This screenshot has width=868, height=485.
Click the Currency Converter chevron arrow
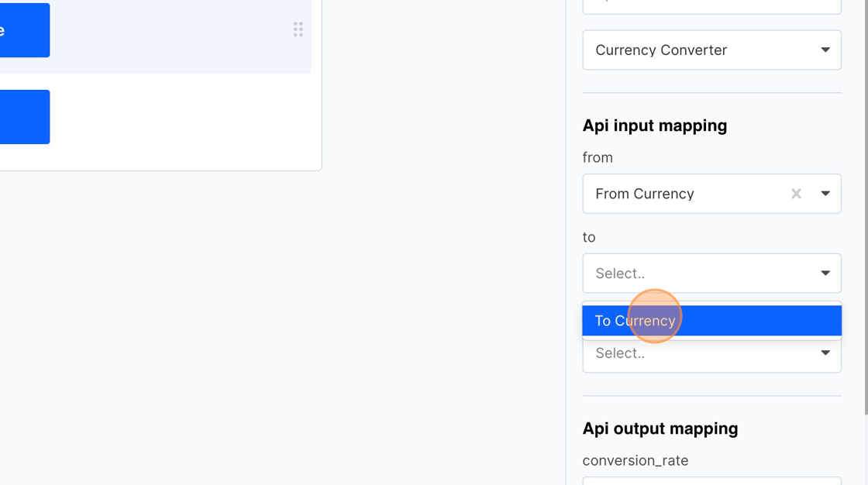pyautogui.click(x=825, y=50)
